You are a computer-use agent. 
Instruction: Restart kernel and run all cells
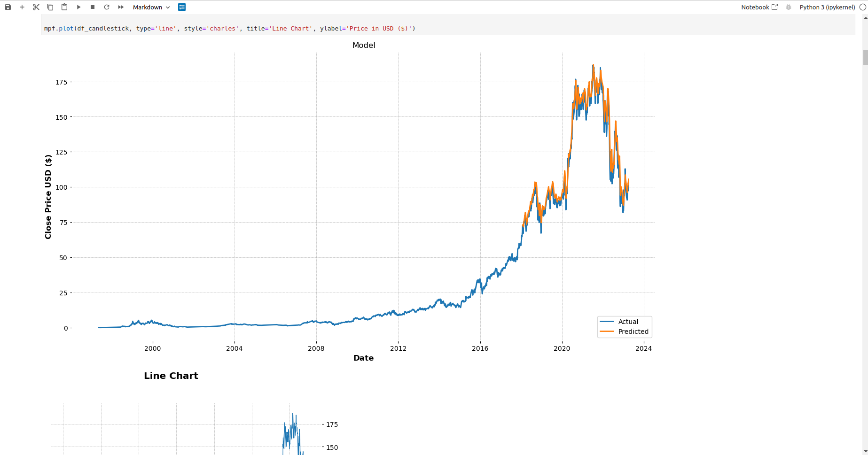click(x=121, y=7)
